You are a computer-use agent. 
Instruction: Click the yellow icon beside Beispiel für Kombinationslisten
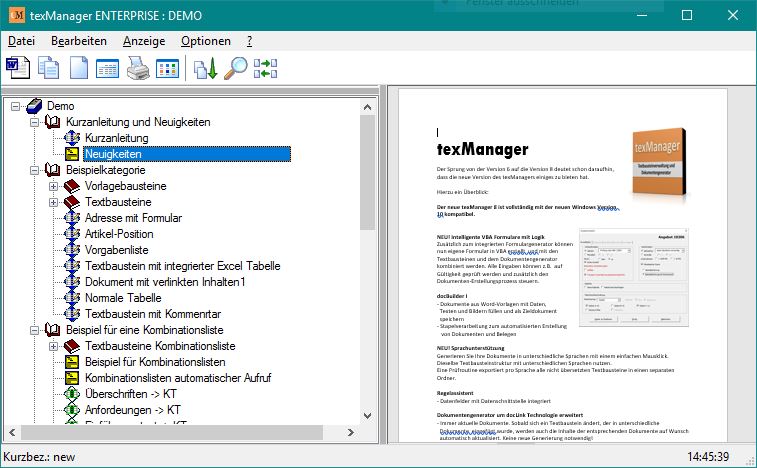tap(72, 361)
